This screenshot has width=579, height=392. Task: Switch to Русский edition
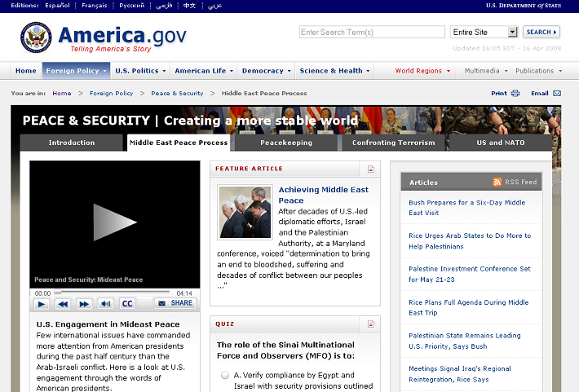pyautogui.click(x=131, y=6)
